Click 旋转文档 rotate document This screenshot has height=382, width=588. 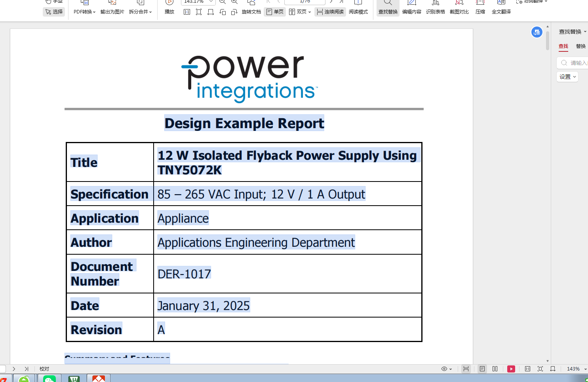point(251,12)
